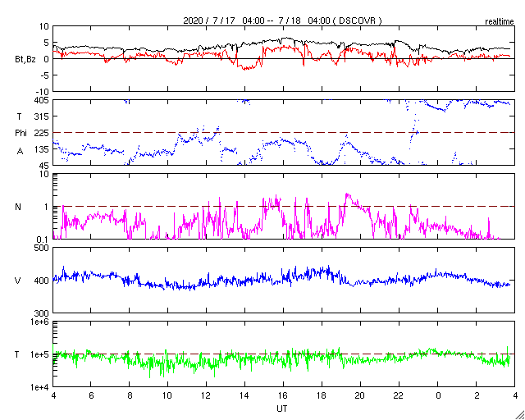This screenshot has width=525, height=420.
Task: Click the "500" tick of the V panel
Action: tap(43, 248)
